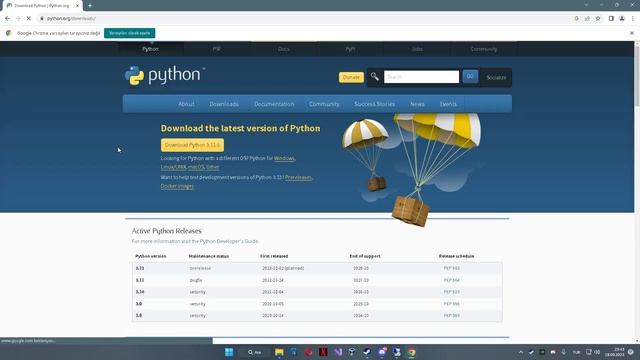
Task: Select the Jobs top-level site tab
Action: [x=417, y=49]
